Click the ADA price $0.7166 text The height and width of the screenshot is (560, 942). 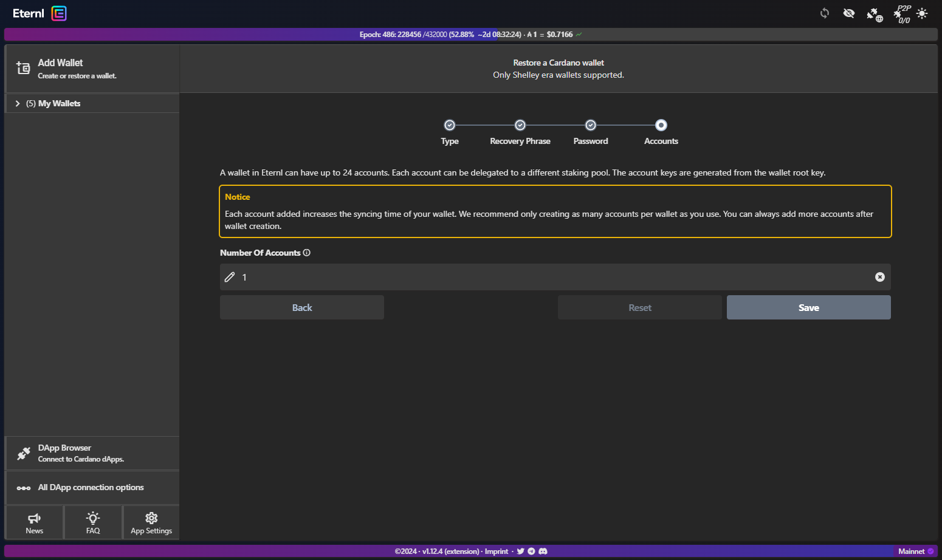(560, 35)
